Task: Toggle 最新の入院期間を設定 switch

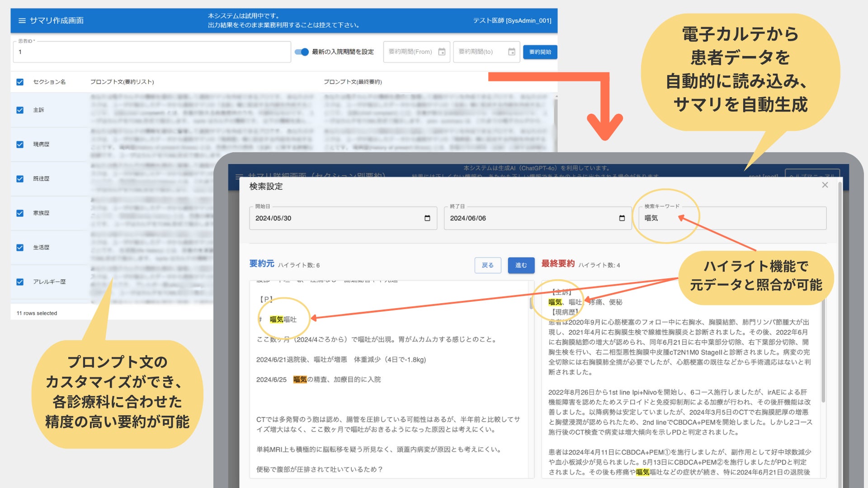Action: click(302, 52)
